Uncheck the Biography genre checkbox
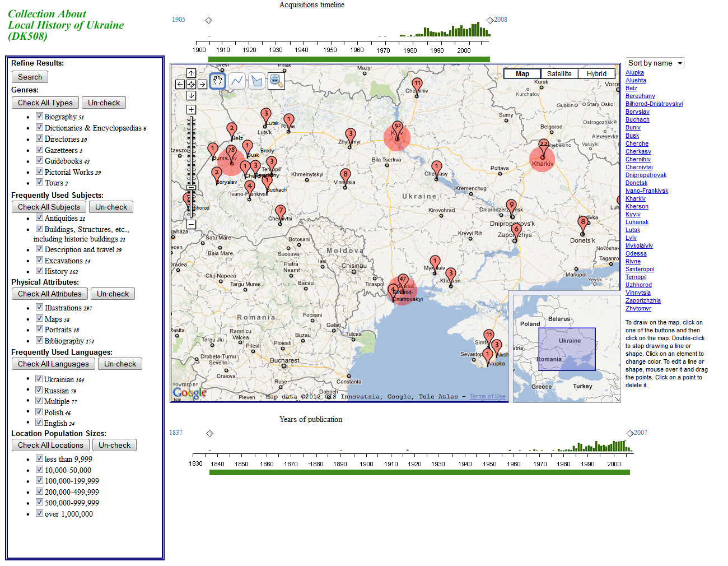This screenshot has width=728, height=566. [39, 116]
